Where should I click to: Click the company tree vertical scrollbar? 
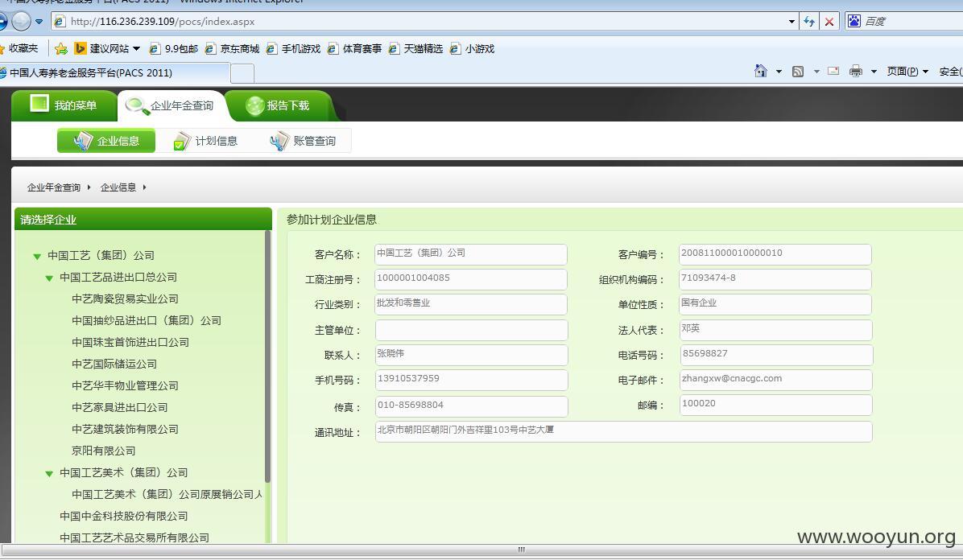point(268,356)
